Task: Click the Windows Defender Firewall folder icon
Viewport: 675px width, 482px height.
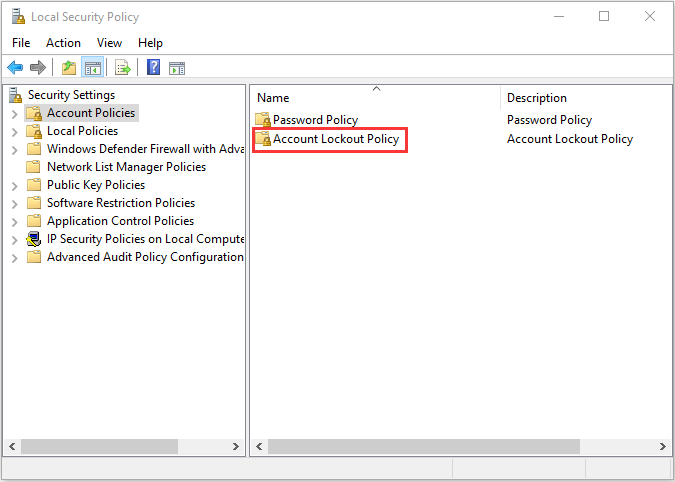Action: click(x=34, y=149)
